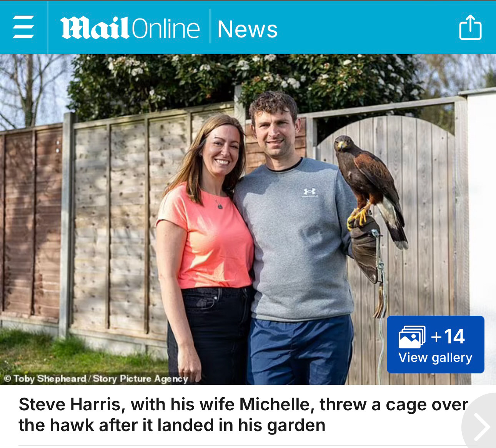Tap the hawk perched on the glove
This screenshot has width=496, height=448.
370,188
